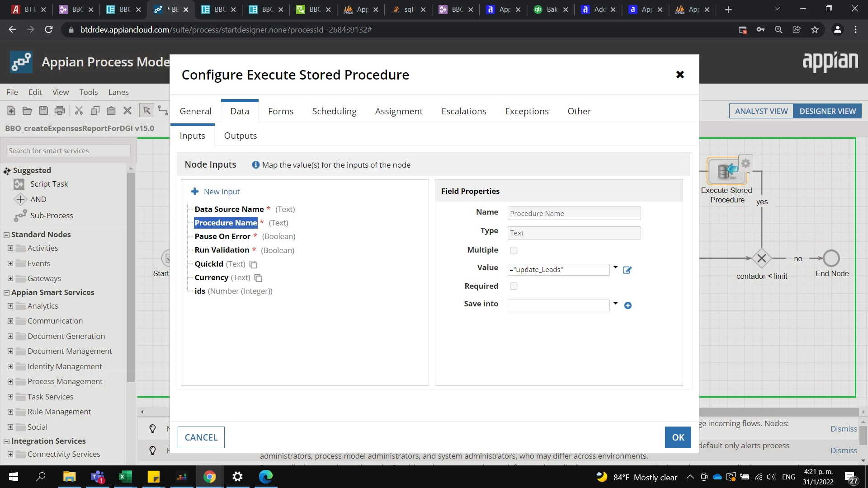Expand the Events folder

coord(10,263)
